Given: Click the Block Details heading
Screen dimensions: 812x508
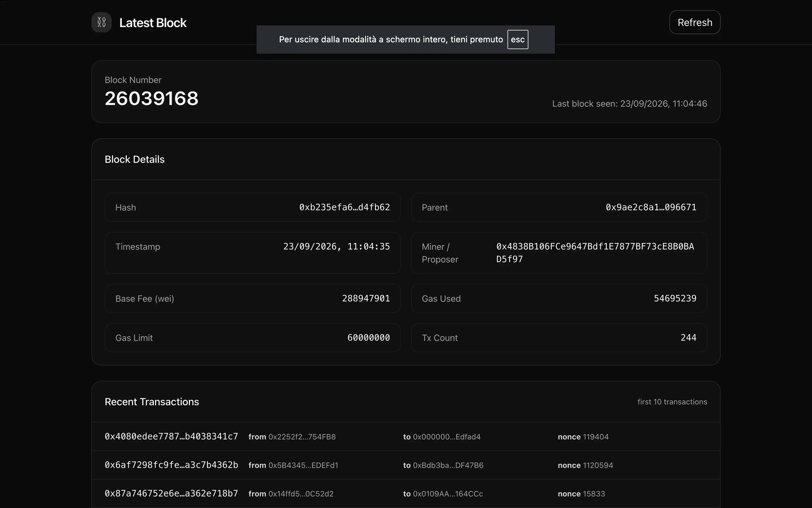Looking at the screenshot, I should (x=134, y=159).
